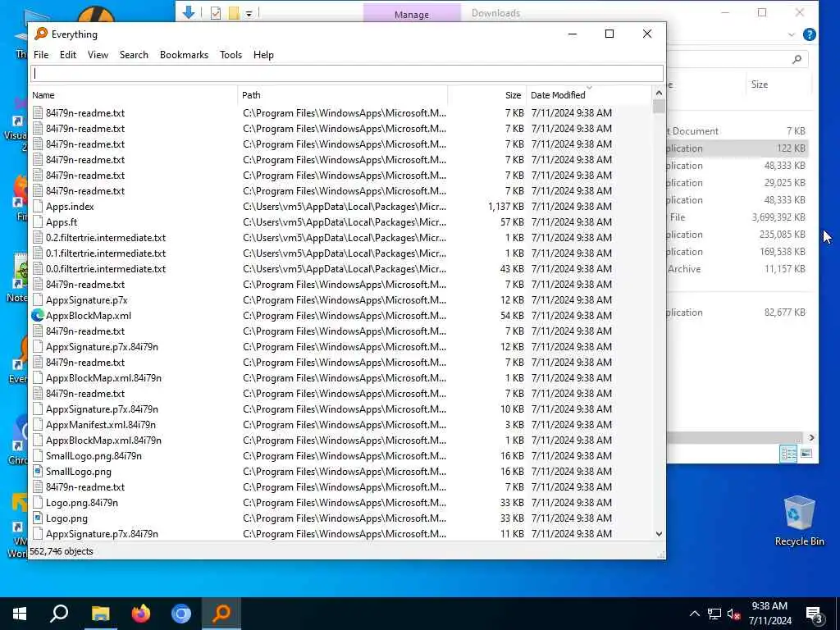Sort results by the Name column
Screen dimensions: 840x630
coord(133,95)
